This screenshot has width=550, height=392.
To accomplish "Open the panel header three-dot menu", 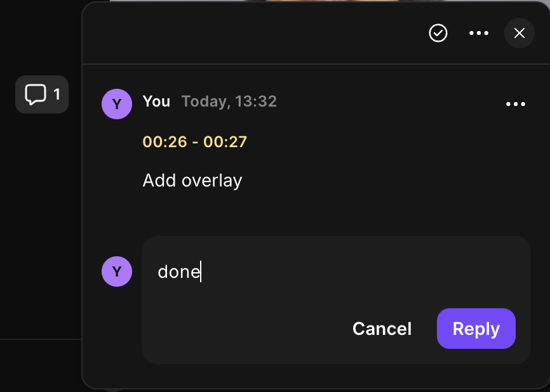I will coord(479,33).
